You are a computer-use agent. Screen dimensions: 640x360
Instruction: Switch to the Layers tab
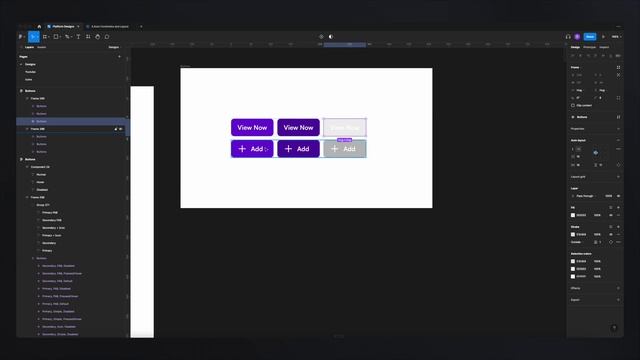[x=29, y=47]
